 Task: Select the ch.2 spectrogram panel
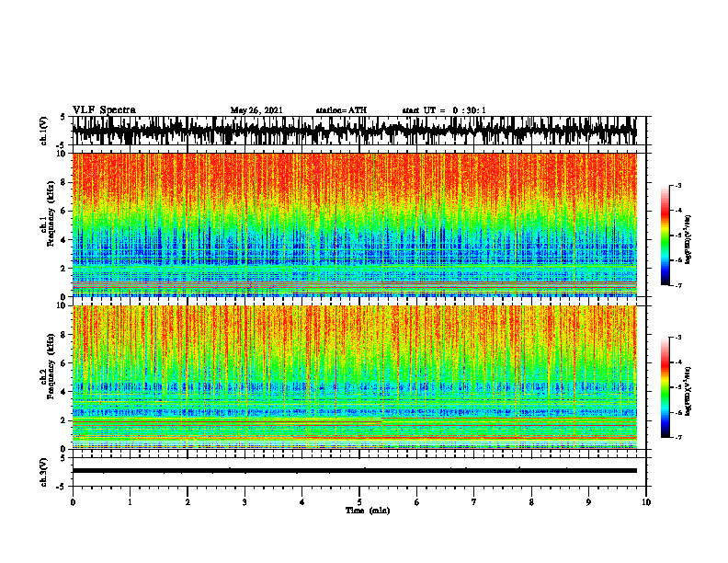pyautogui.click(x=354, y=377)
